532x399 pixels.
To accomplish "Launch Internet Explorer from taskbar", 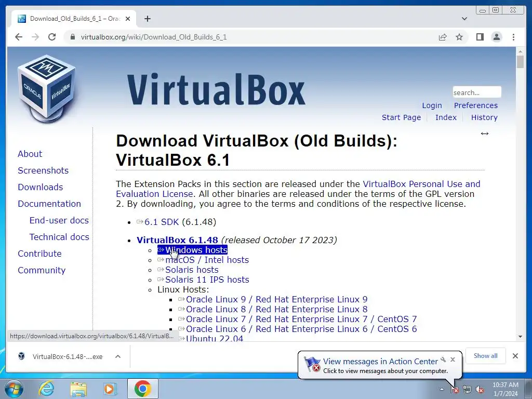I will 46,389.
